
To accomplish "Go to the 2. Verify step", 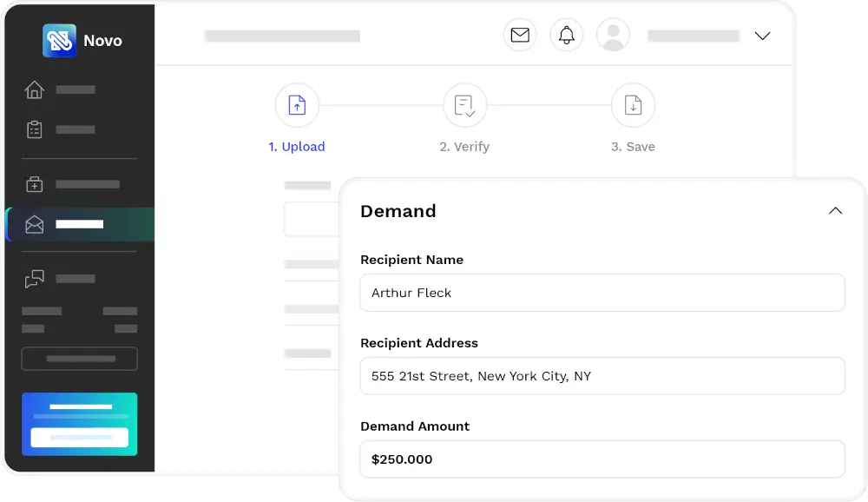I will coord(464,147).
